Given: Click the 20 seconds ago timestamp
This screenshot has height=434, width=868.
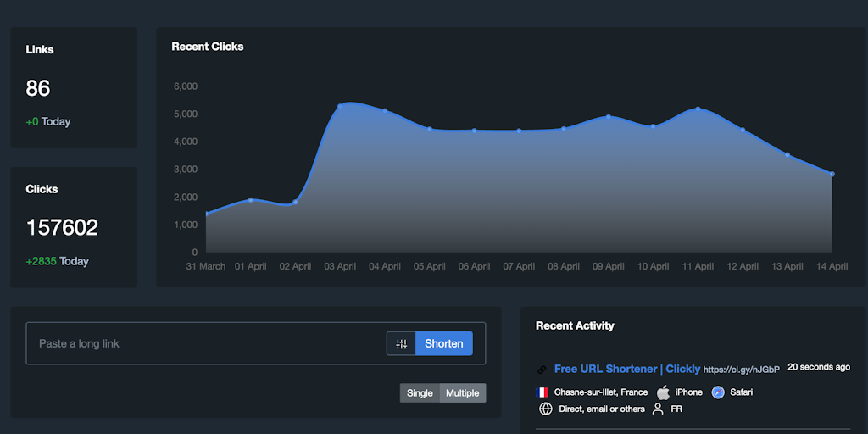Looking at the screenshot, I should (819, 367).
